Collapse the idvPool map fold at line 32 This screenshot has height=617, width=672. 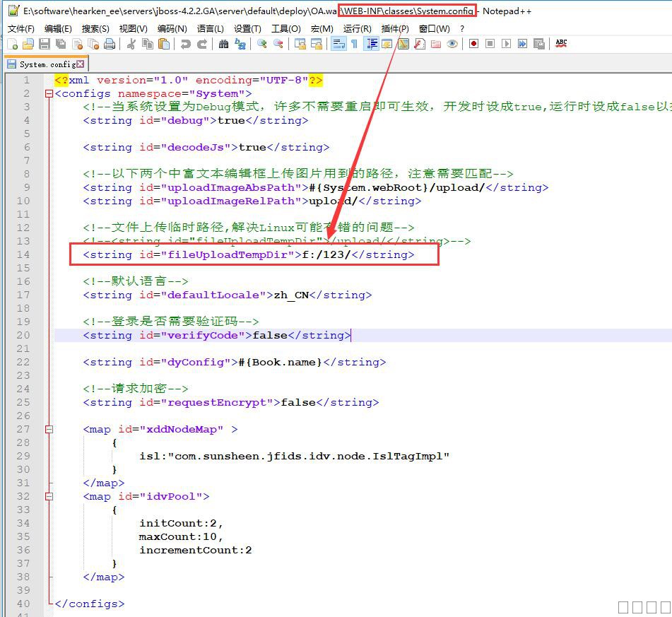click(x=48, y=496)
